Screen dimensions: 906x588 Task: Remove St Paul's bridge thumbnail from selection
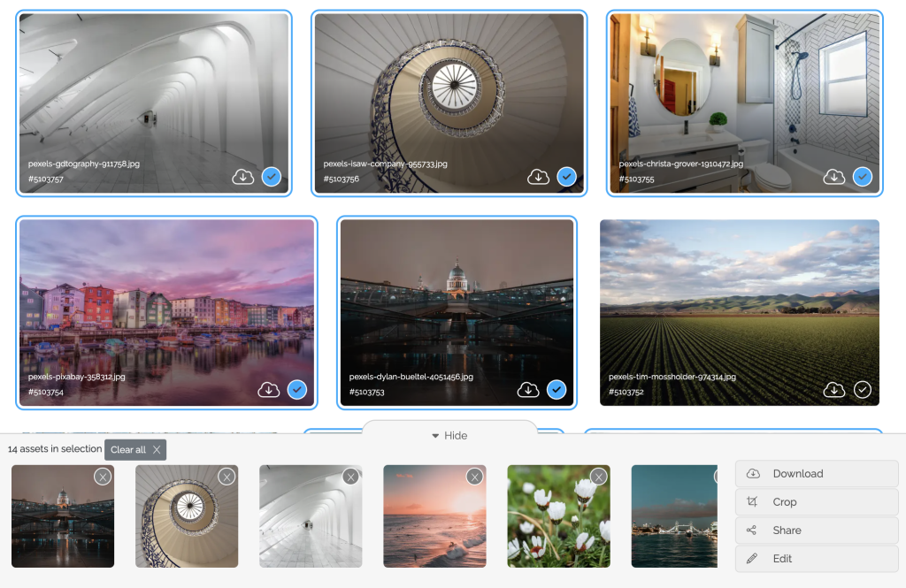pos(103,477)
